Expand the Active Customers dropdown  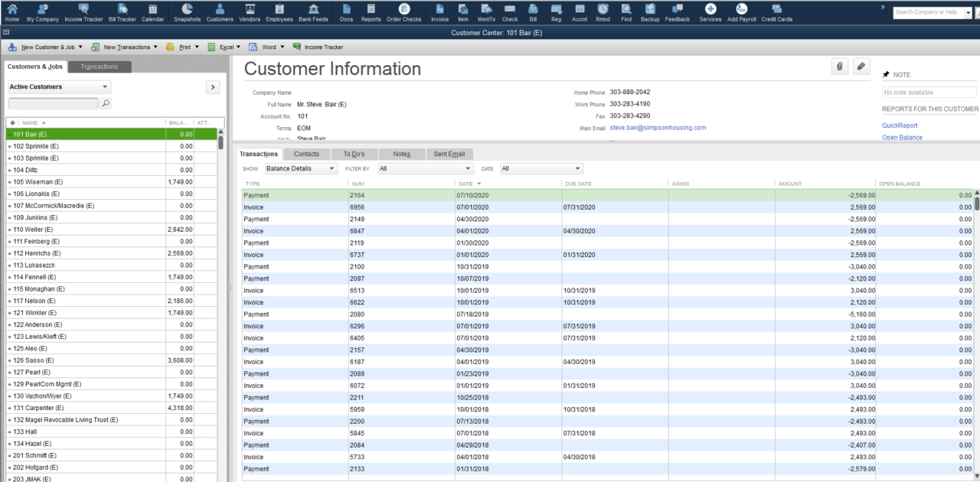60,87
